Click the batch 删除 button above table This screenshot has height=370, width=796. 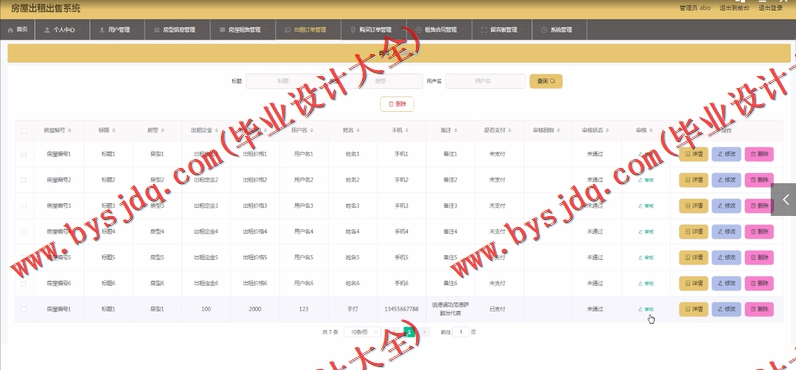(397, 104)
